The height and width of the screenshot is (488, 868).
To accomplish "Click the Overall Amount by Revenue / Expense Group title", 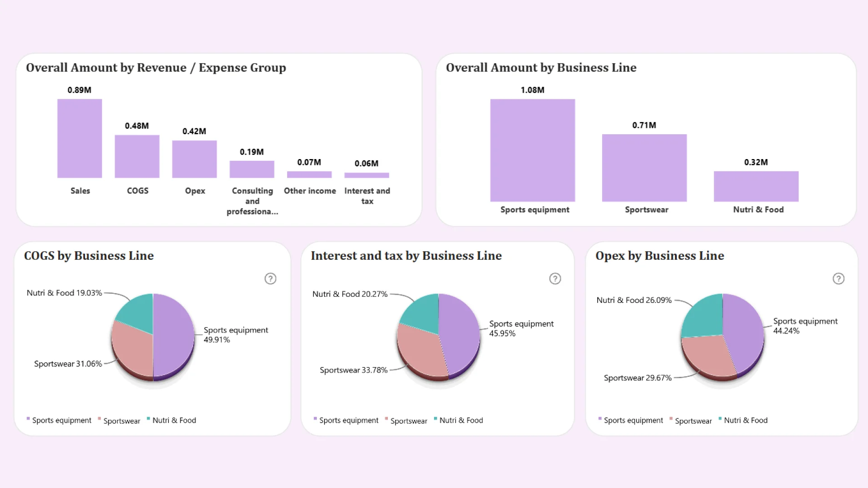I will coord(156,68).
